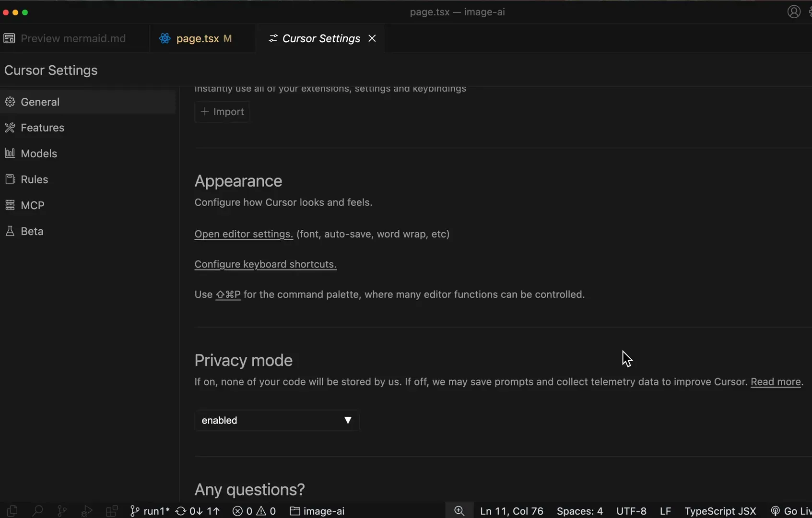Screen dimensions: 812x518
Task: Open the Explorer files icon in status bar
Action: pos(12,511)
